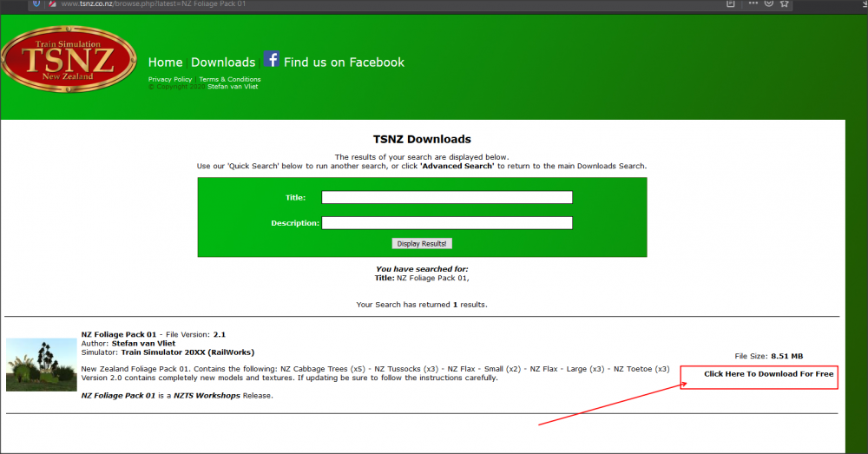Screen dimensions: 868x454
Task: Click the TSNZ oval logo
Action: coord(69,62)
